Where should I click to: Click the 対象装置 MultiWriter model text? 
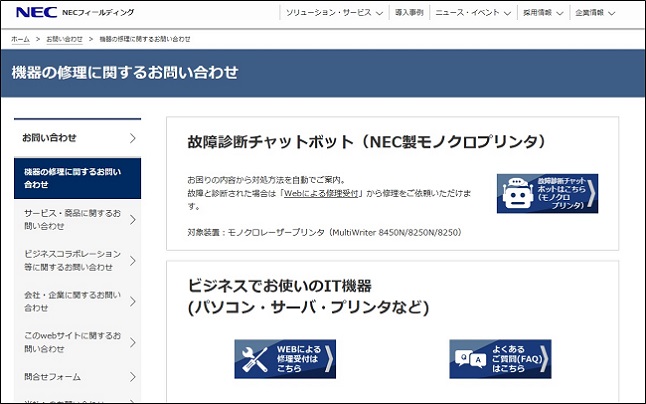coord(324,232)
